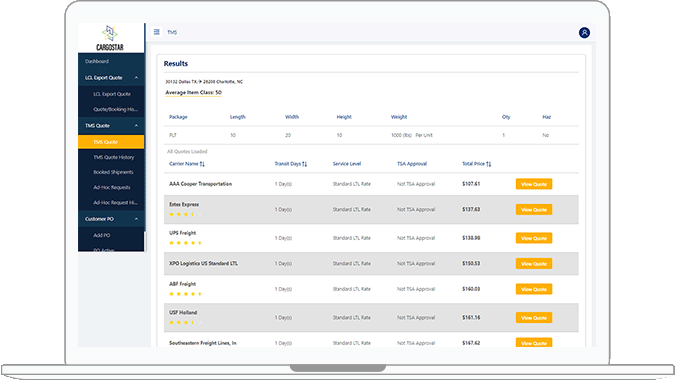
Task: View Quote for XPO Logistics
Action: click(x=534, y=263)
